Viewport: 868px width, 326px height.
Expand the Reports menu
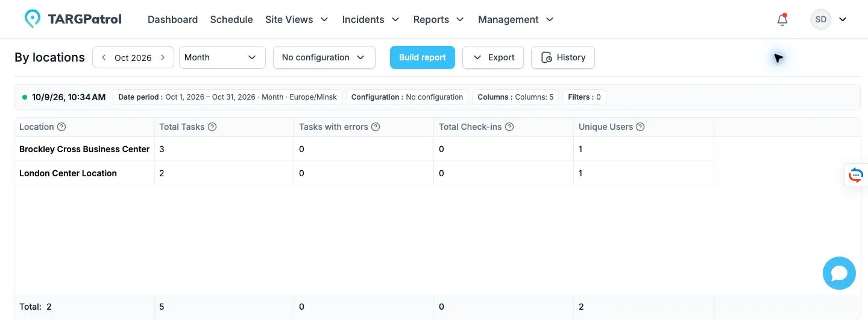click(438, 19)
